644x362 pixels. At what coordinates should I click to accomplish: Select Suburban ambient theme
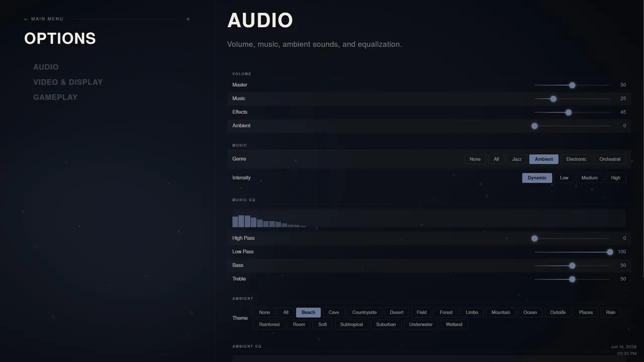(x=386, y=324)
